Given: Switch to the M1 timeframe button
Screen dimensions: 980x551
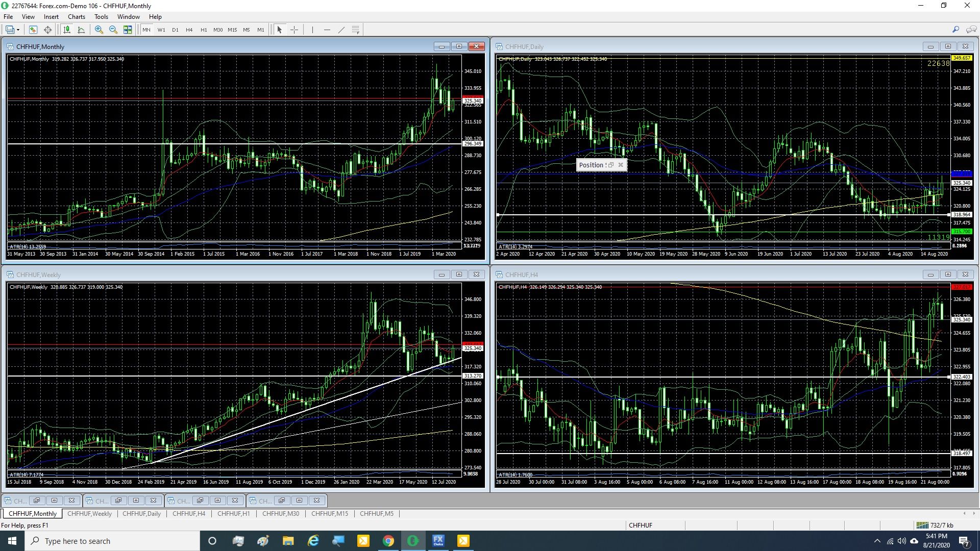Looking at the screenshot, I should click(x=261, y=30).
